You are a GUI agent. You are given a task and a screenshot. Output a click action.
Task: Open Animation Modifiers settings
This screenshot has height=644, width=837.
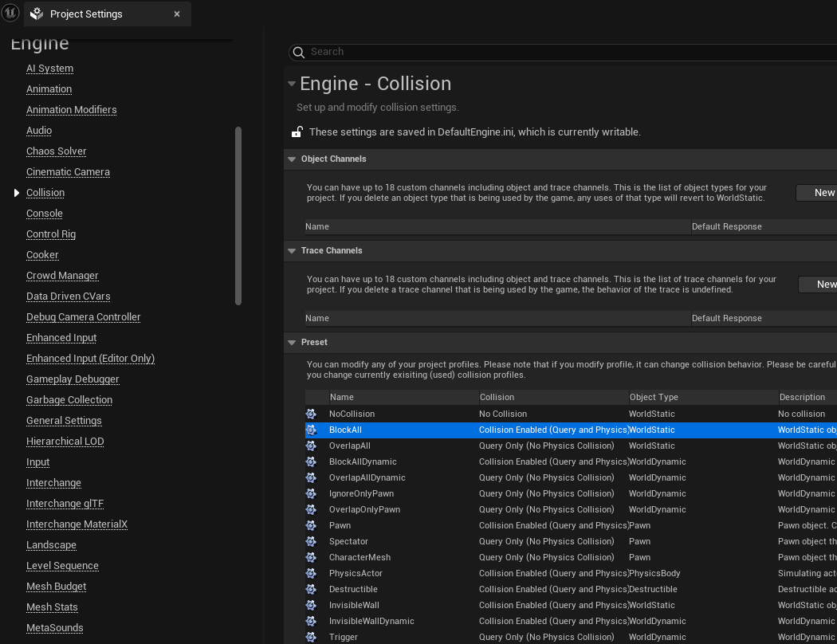point(72,110)
